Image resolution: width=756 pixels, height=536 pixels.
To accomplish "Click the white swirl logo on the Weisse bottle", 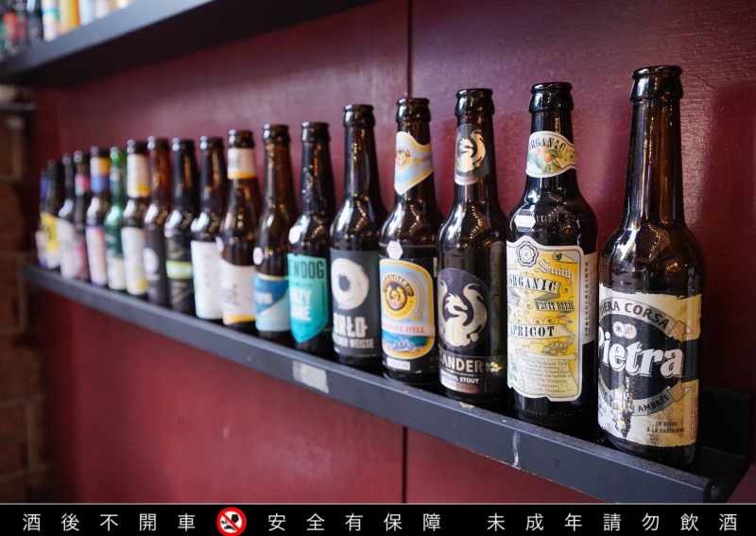I will [349, 284].
